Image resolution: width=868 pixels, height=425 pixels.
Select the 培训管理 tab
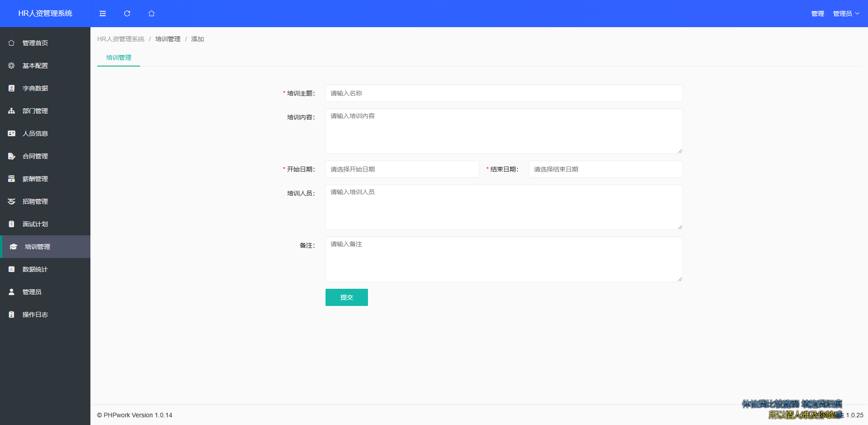pos(118,57)
